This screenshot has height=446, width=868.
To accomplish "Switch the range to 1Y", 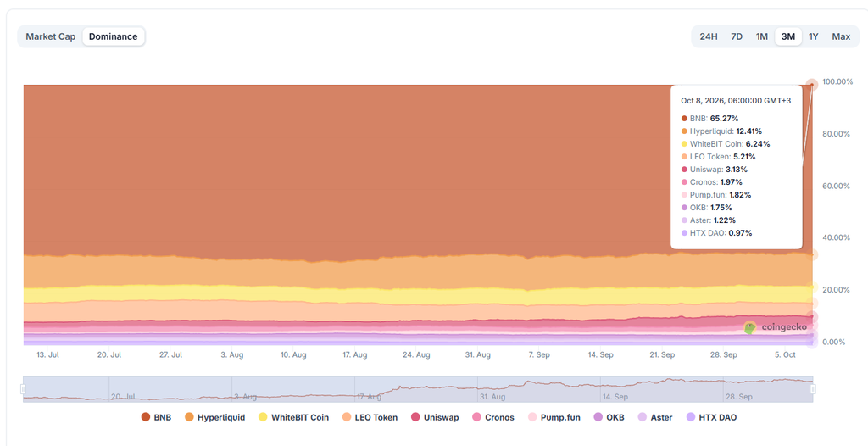I will 813,36.
